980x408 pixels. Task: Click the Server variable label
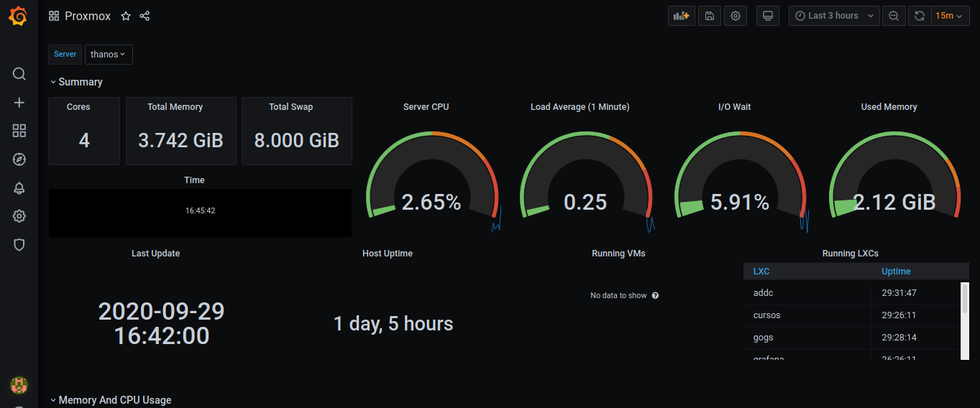[65, 55]
